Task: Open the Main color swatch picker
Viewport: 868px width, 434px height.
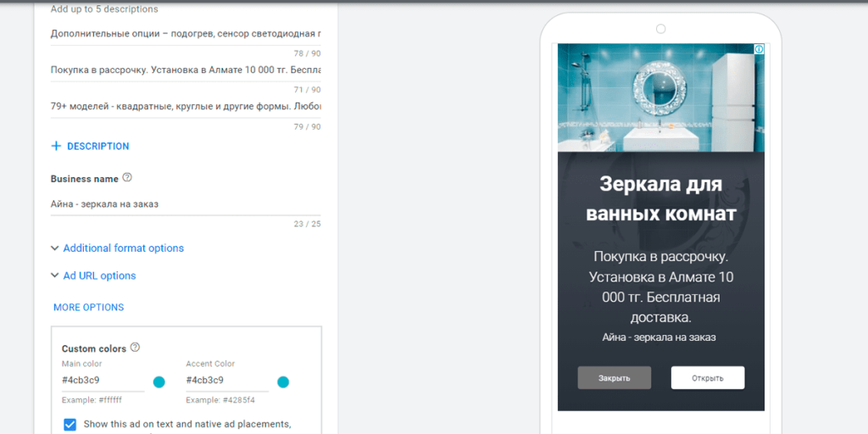Action: (159, 382)
